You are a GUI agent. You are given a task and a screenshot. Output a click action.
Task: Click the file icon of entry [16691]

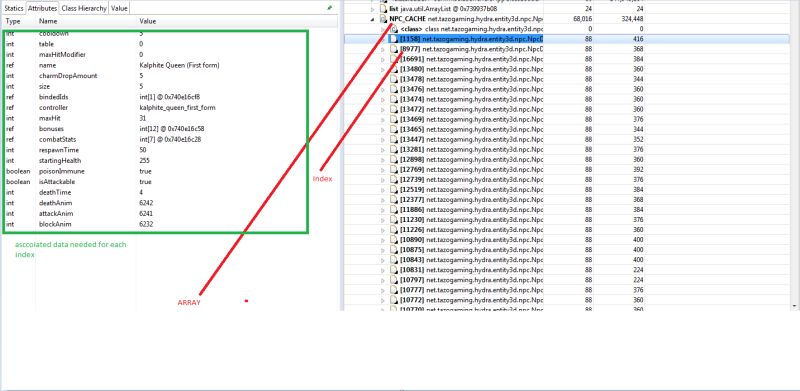point(393,59)
